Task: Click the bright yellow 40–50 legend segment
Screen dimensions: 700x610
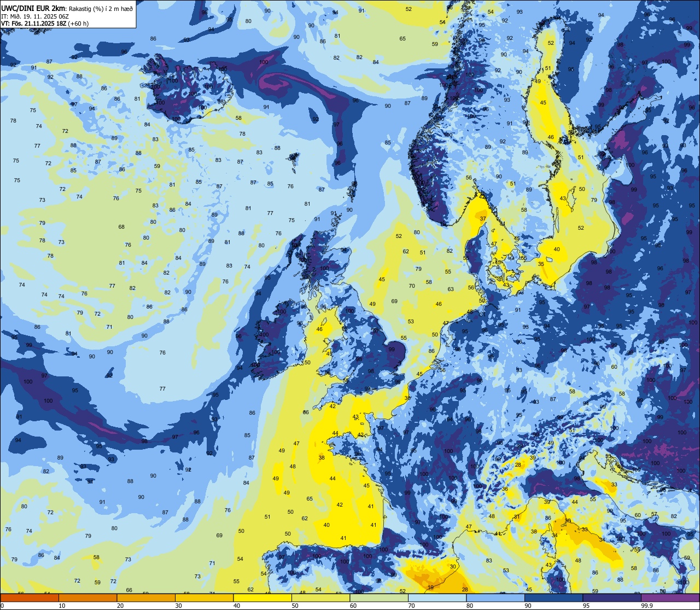Action: click(262, 597)
